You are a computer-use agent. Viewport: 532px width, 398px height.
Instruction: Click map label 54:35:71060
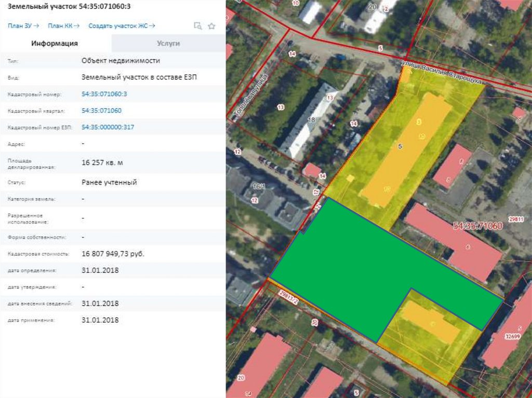pos(478,226)
